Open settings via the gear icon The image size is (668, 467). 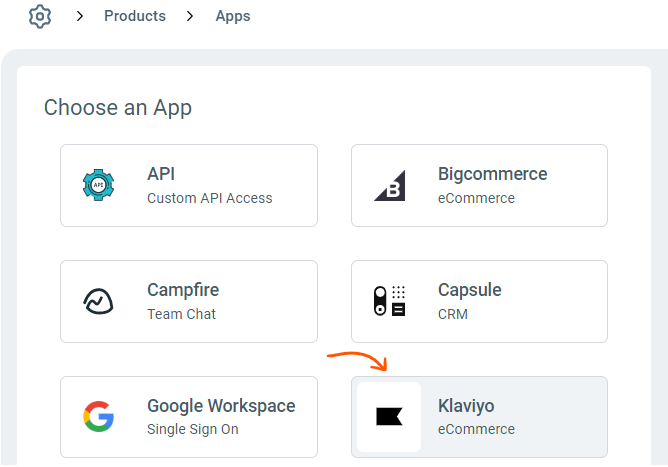click(x=40, y=17)
